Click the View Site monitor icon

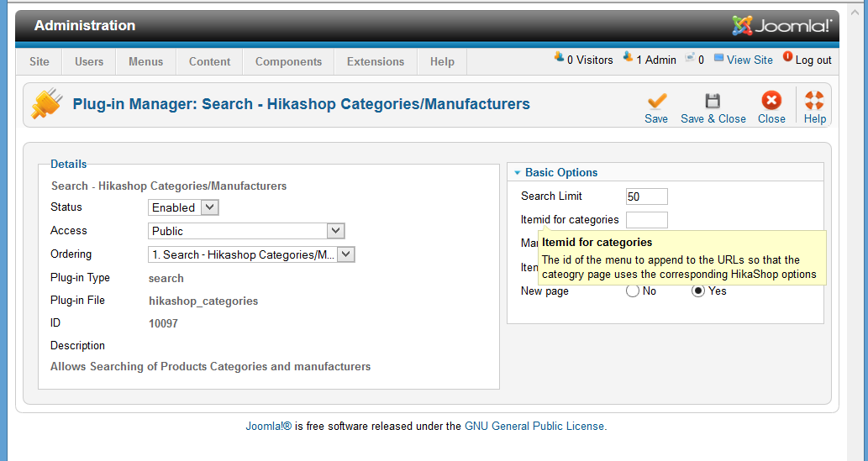718,58
